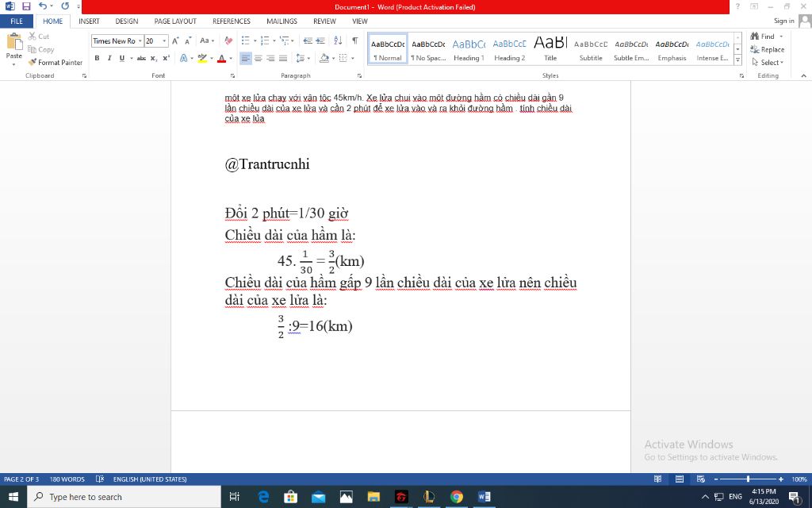Click the 180 WORDS count in status bar
This screenshot has width=812, height=508.
point(67,479)
